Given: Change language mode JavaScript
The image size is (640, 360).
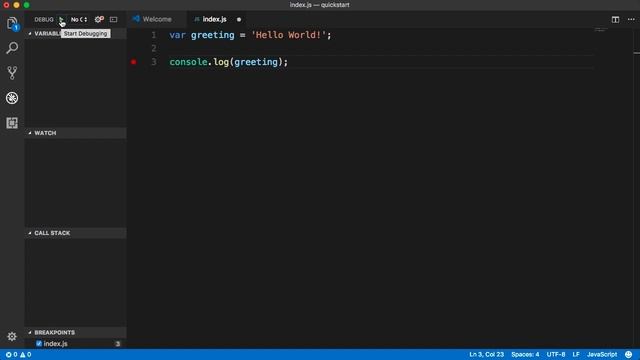Looking at the screenshot, I should click(x=602, y=354).
